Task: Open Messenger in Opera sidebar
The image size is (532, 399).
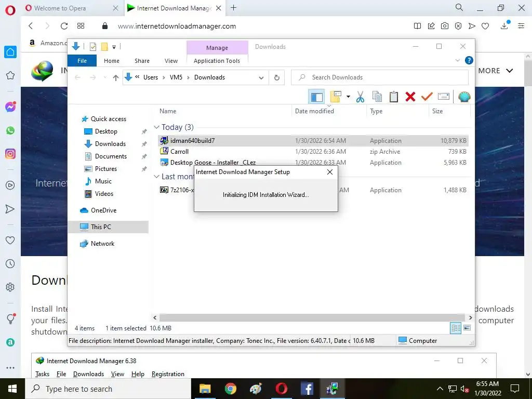Action: pos(10,107)
